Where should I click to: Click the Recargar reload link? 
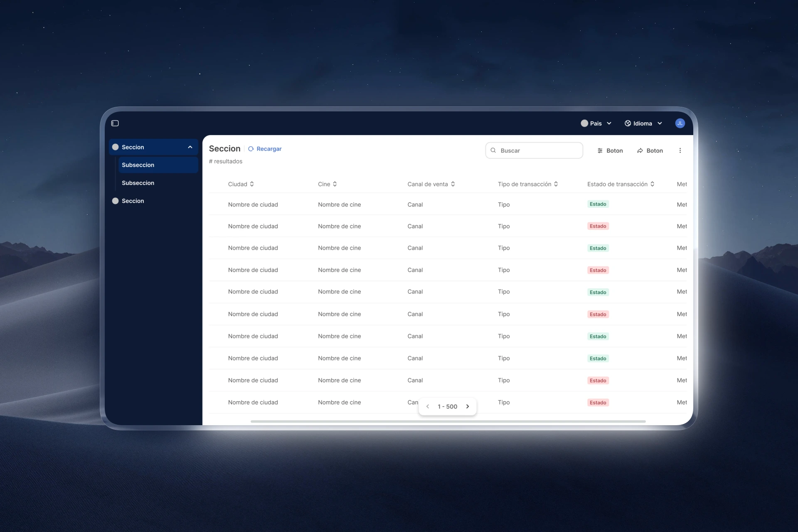(265, 149)
